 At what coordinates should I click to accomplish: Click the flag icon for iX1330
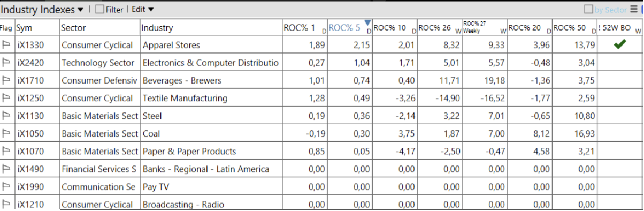coord(6,45)
